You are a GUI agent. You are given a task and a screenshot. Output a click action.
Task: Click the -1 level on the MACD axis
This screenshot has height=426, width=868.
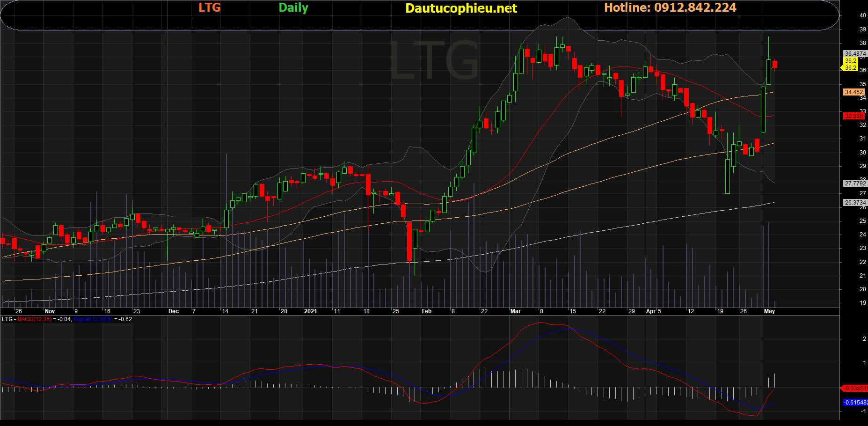[x=863, y=411]
